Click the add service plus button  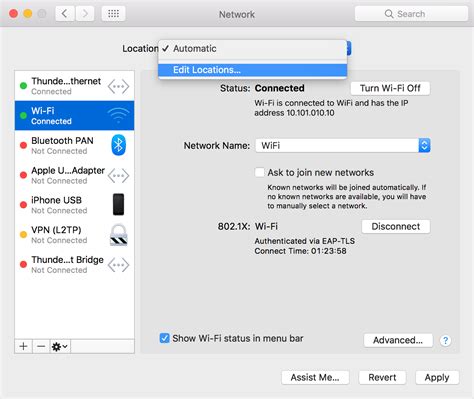pos(23,346)
